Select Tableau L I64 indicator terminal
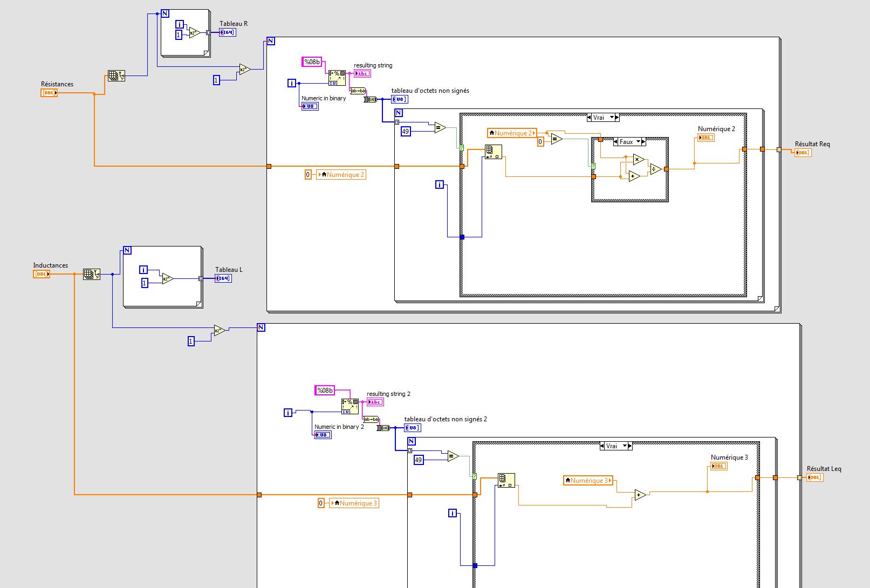Viewport: 870px width, 588px height. click(223, 278)
